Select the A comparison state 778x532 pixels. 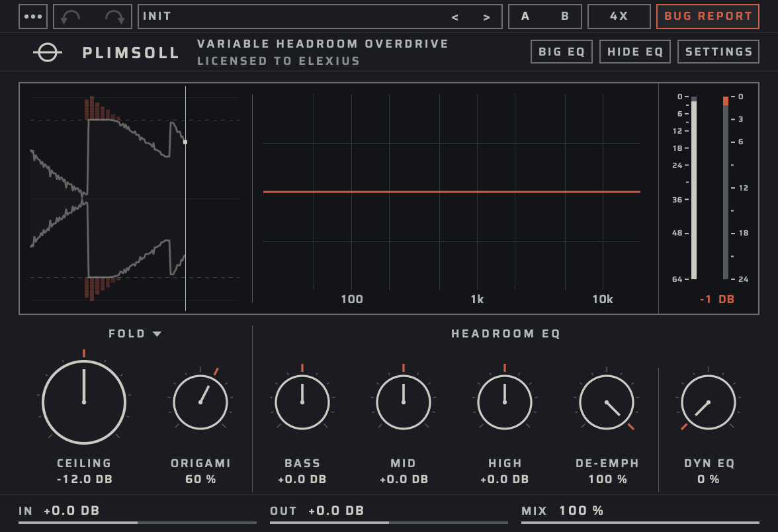tap(525, 17)
